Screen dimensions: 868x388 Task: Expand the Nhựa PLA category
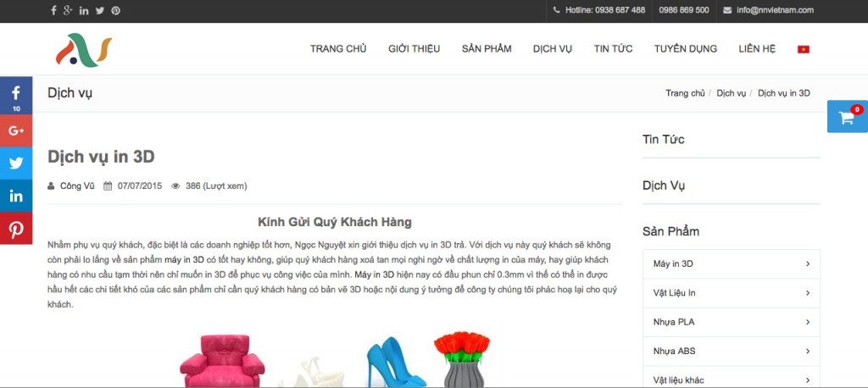tap(731, 322)
